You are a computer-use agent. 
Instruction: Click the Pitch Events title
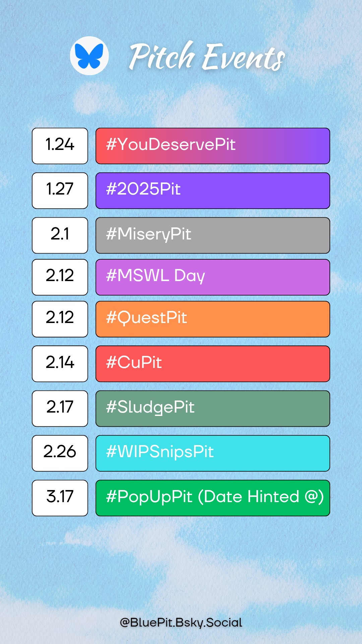pos(207,56)
